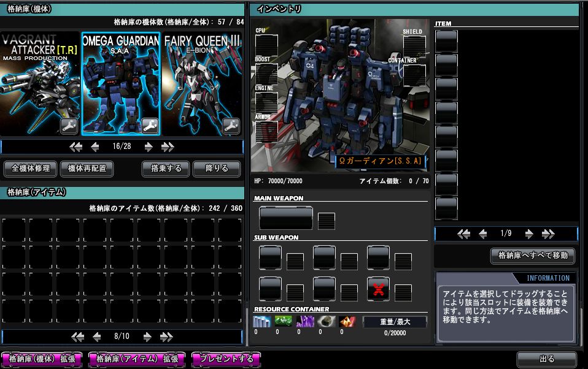Jump to first inventory item page
Viewport: 588px width, 369px height.
pyautogui.click(x=464, y=235)
